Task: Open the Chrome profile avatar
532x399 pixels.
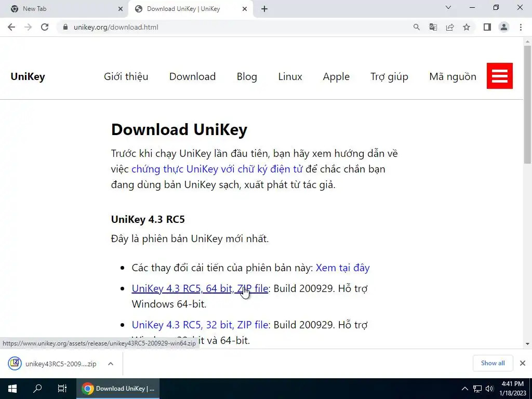Action: [504, 27]
